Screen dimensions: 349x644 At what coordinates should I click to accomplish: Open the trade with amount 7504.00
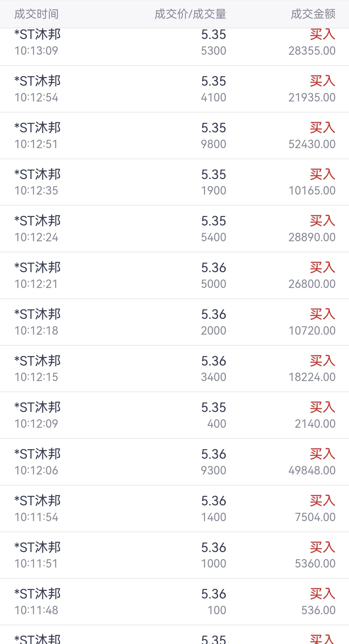174,509
